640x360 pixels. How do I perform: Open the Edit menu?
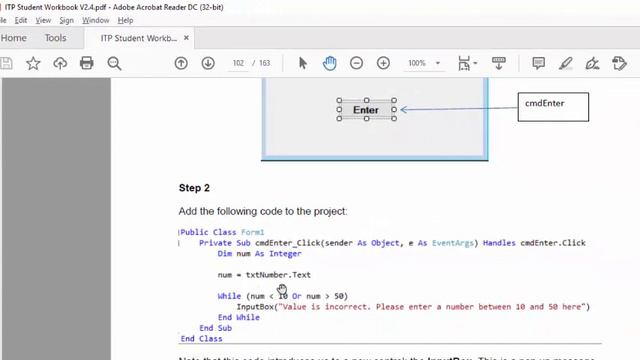[21, 20]
